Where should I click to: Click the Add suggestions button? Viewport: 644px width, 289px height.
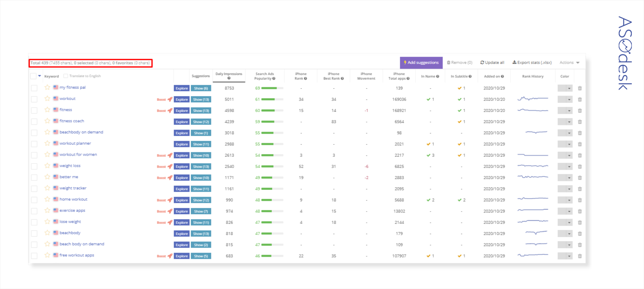pyautogui.click(x=421, y=63)
